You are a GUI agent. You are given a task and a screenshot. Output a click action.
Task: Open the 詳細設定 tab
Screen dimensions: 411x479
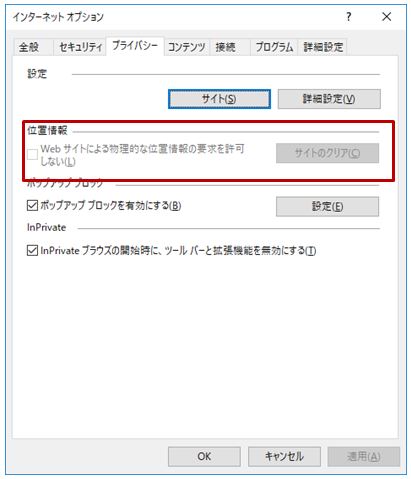pyautogui.click(x=323, y=47)
